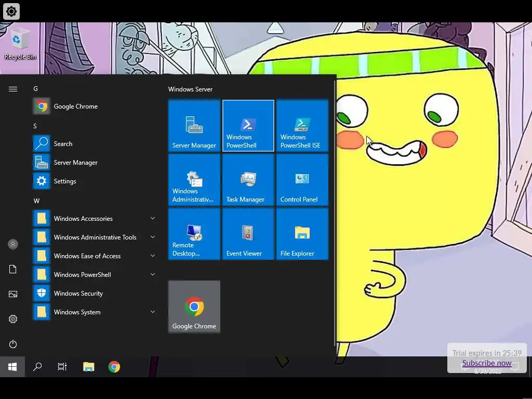Expand Windows Accessories folder chevron
Image resolution: width=532 pixels, height=399 pixels.
pos(153,218)
